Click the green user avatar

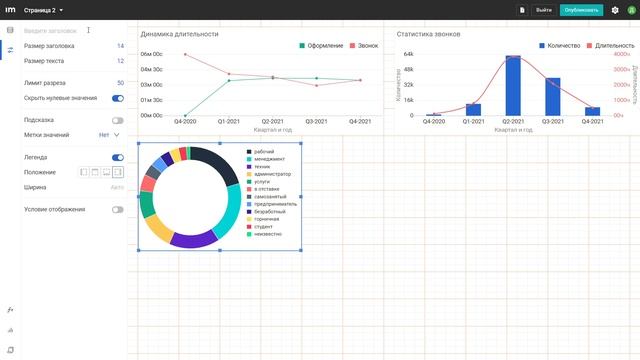pyautogui.click(x=631, y=10)
